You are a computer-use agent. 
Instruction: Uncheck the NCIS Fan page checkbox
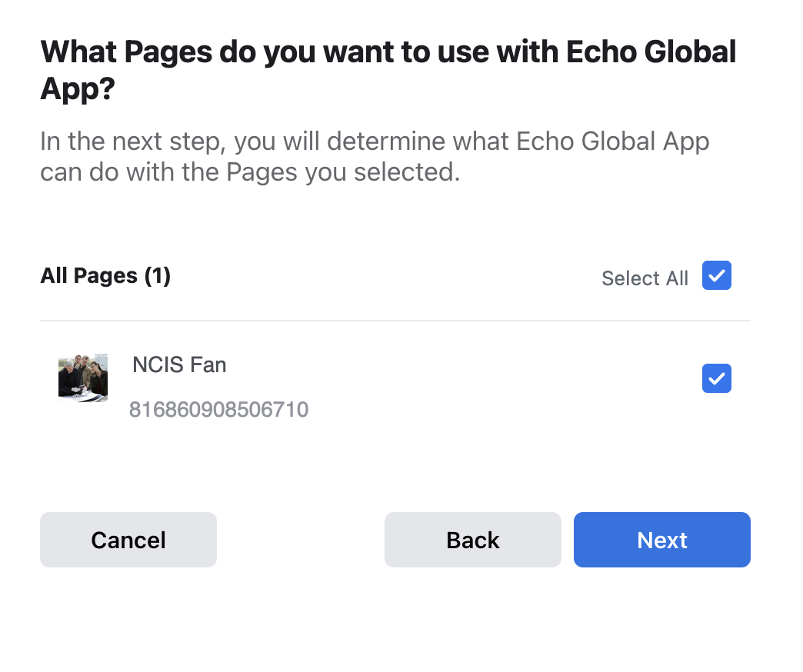coord(716,378)
